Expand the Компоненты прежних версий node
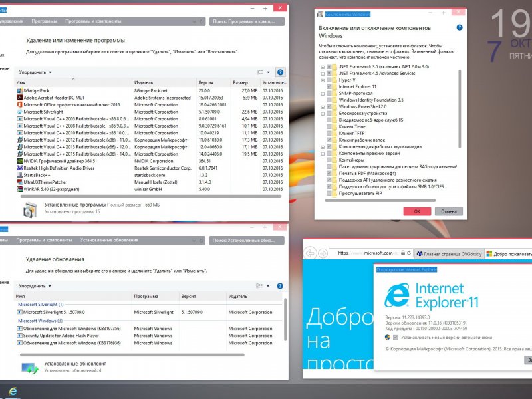 (x=323, y=154)
